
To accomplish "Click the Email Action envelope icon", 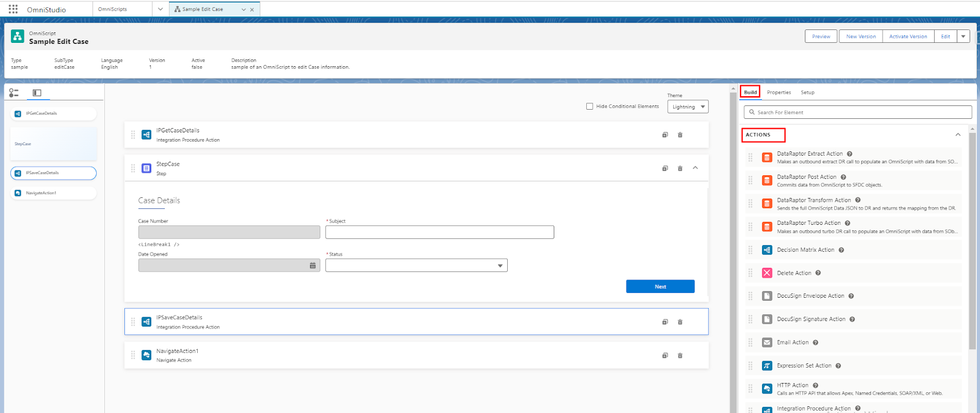I will pos(767,343).
